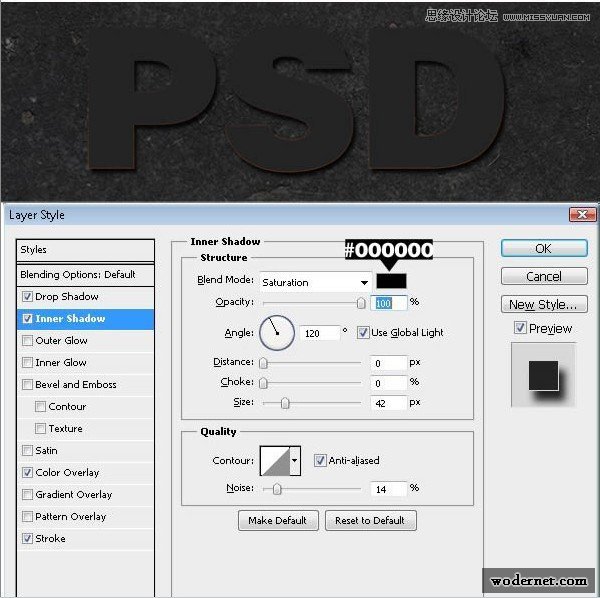Focus the Choke value field
Viewport: 600px width, 598px height.
tap(388, 383)
